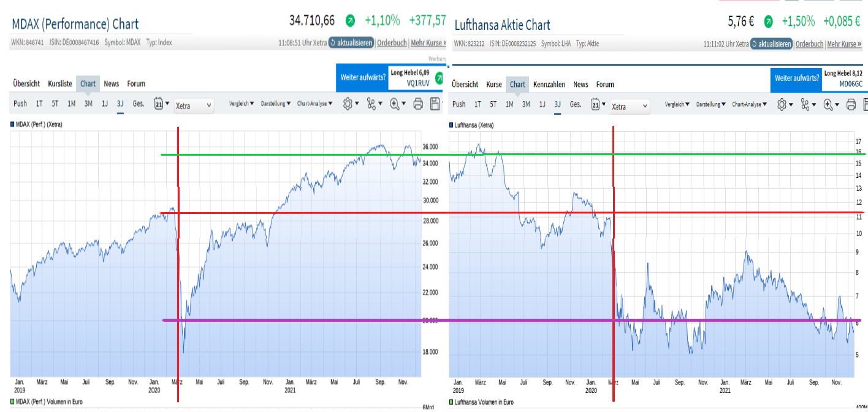Select the 1J timeframe for the MDAX chart

[104, 104]
